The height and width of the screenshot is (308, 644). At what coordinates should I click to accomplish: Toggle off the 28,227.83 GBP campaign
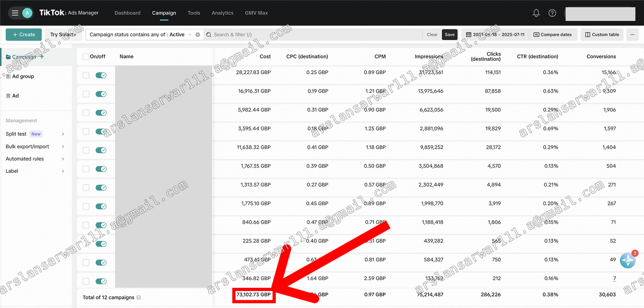pos(101,75)
